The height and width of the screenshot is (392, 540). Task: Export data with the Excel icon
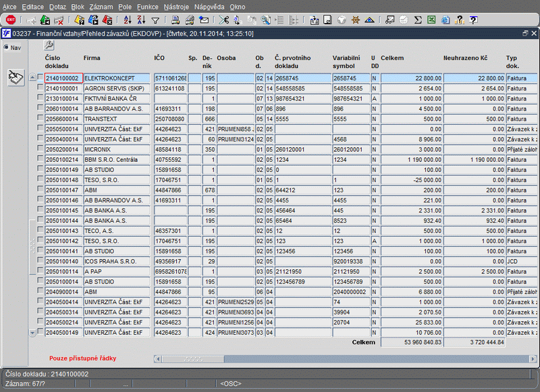pyautogui.click(x=431, y=20)
